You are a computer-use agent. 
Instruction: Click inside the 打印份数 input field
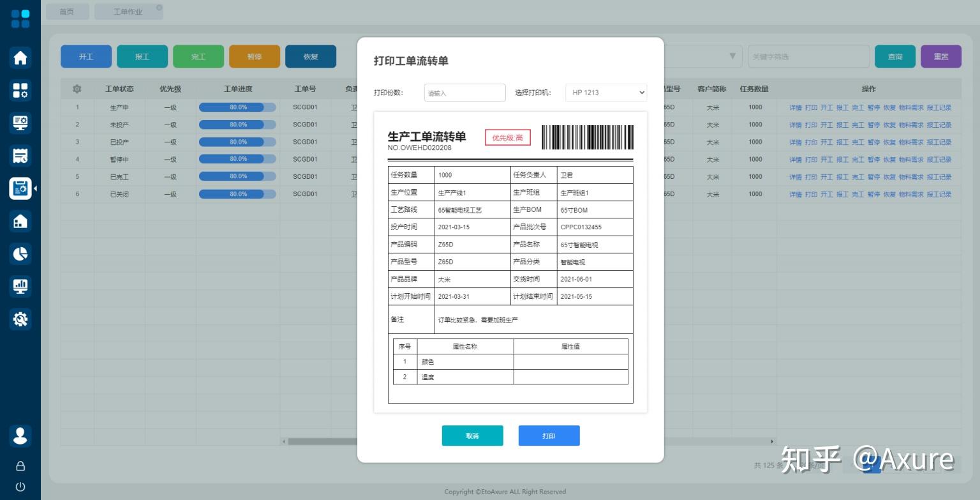464,92
